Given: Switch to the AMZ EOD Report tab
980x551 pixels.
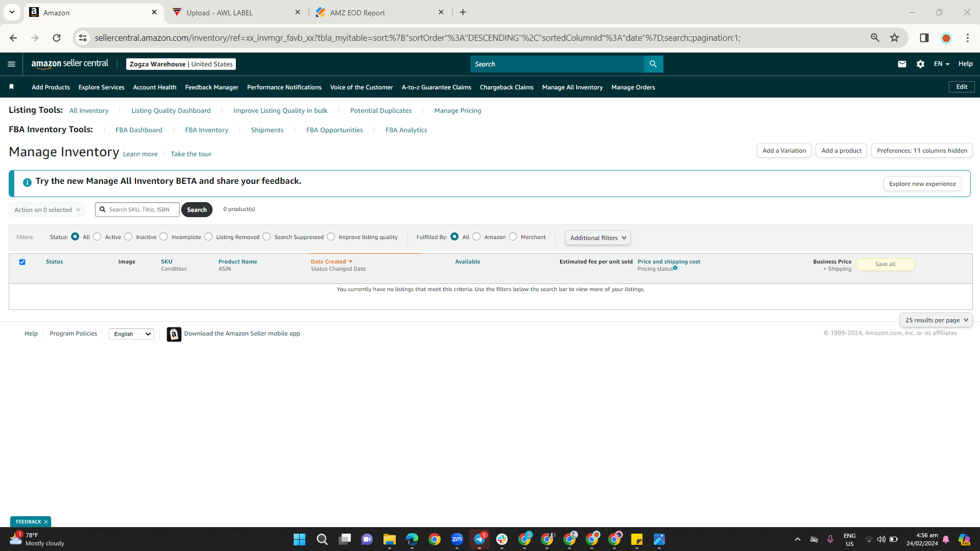Looking at the screenshot, I should [x=380, y=12].
